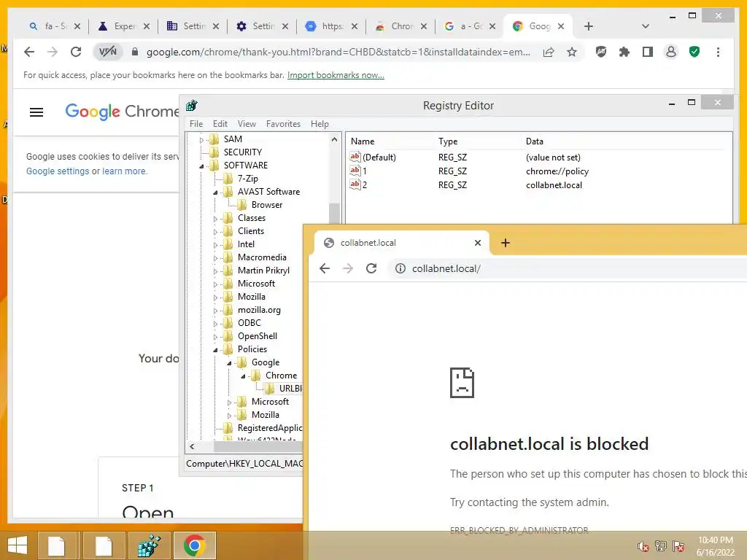Expand the Classes registry key
Image resolution: width=747 pixels, height=560 pixels.
coord(215,219)
